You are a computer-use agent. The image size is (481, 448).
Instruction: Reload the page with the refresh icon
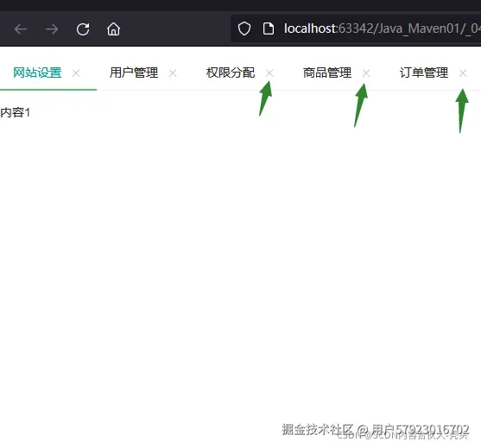click(x=83, y=29)
